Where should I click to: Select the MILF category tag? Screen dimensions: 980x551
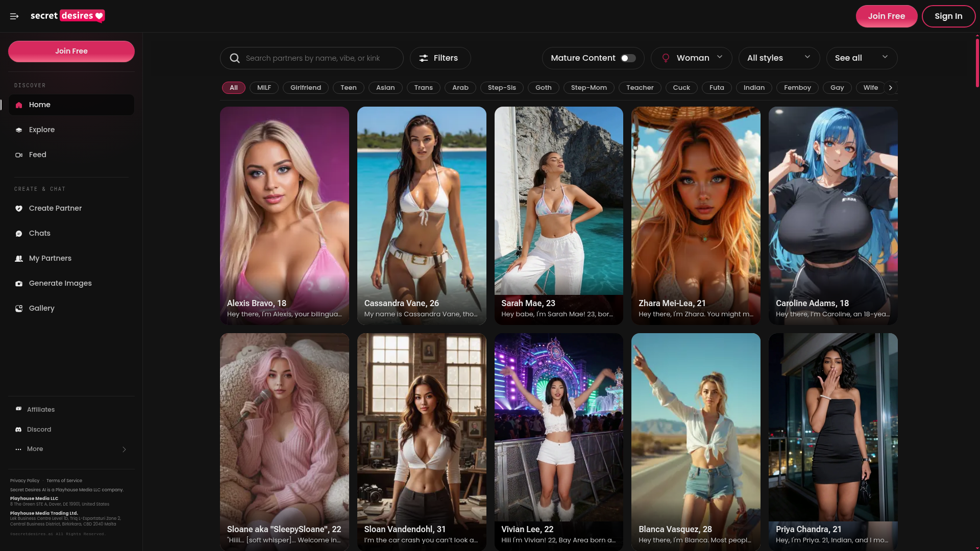264,88
